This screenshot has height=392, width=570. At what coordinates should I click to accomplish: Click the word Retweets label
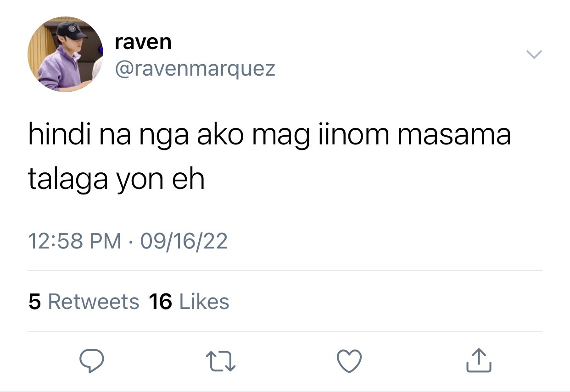coord(93,302)
